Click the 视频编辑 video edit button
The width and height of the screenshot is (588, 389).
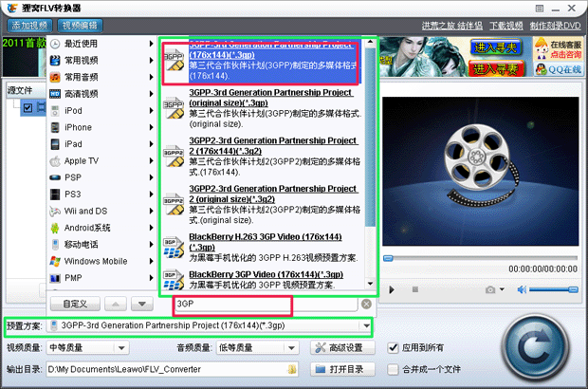(80, 26)
